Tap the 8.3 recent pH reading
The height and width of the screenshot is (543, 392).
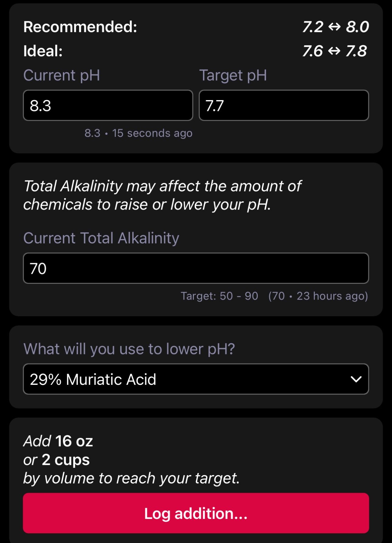(x=138, y=133)
